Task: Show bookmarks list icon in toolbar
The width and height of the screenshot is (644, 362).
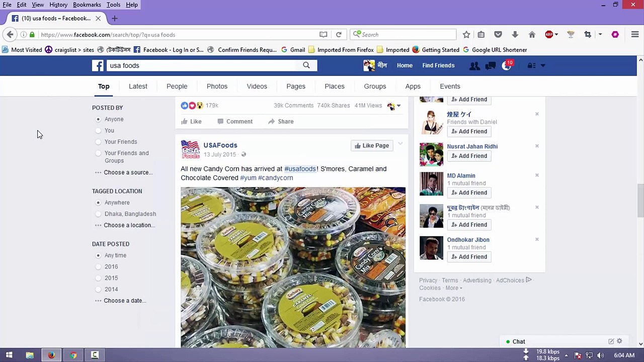Action: (481, 35)
